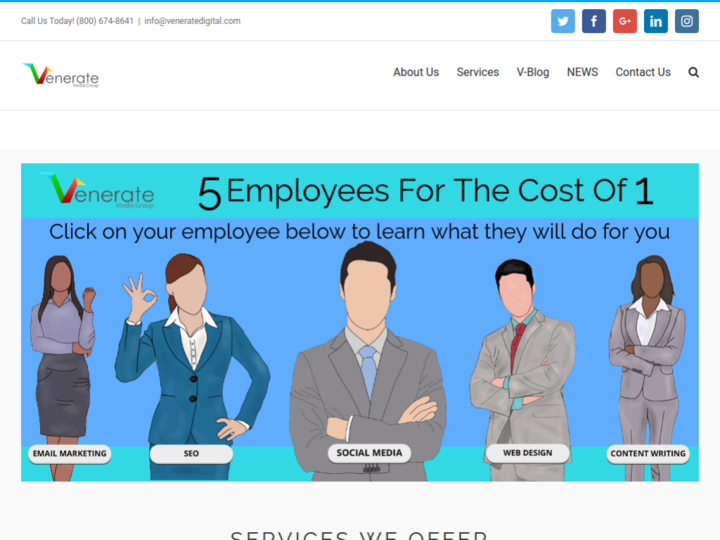
Task: Open the NEWS menu item
Action: (x=582, y=72)
